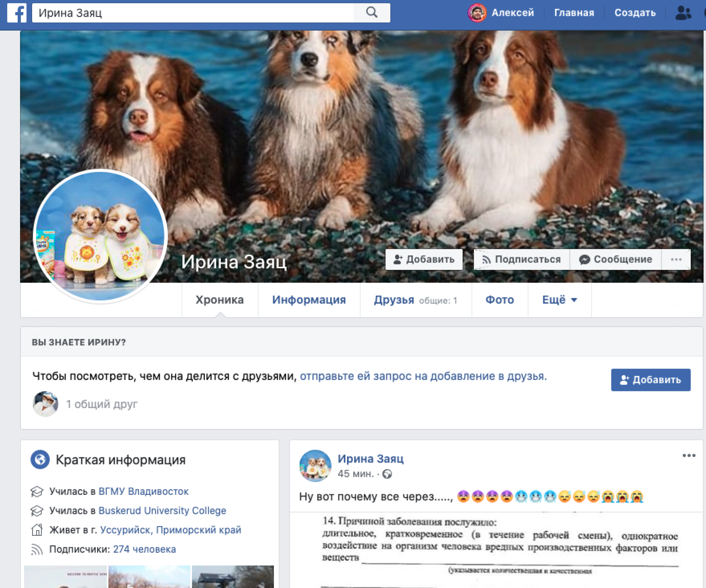Switch to the Хроника tab
Image resolution: width=706 pixels, height=588 pixels.
[x=220, y=300]
